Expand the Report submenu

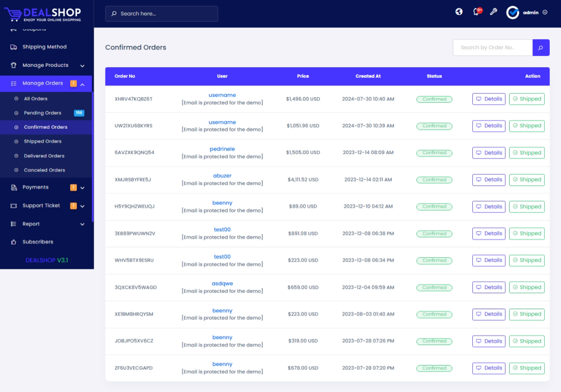pyautogui.click(x=82, y=224)
